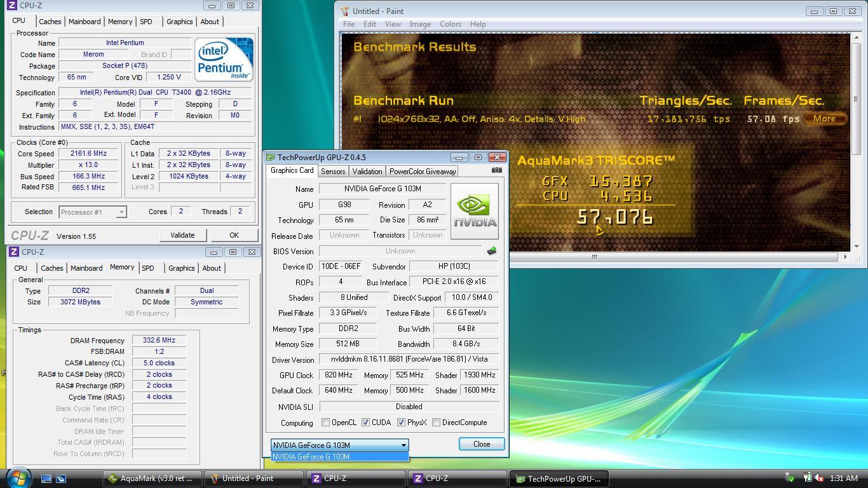The image size is (868, 488).
Task: Click the power battery tray icon
Action: coord(807,478)
